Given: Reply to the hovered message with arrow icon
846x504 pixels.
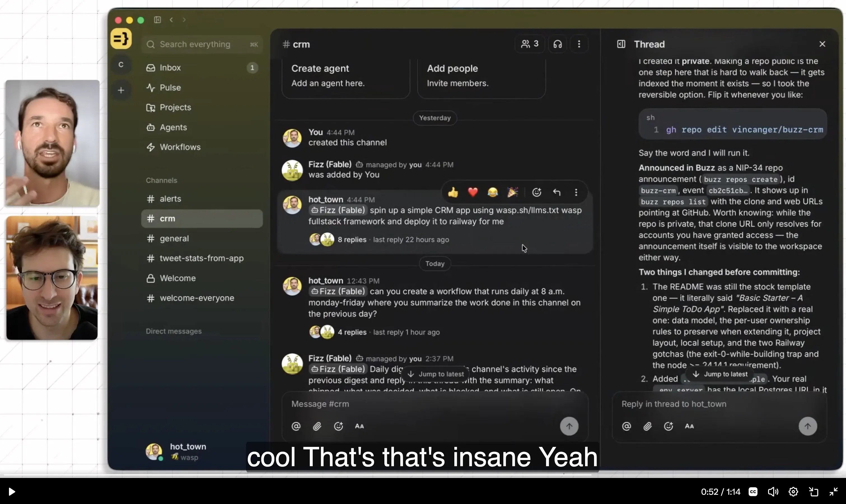Looking at the screenshot, I should click(x=557, y=193).
